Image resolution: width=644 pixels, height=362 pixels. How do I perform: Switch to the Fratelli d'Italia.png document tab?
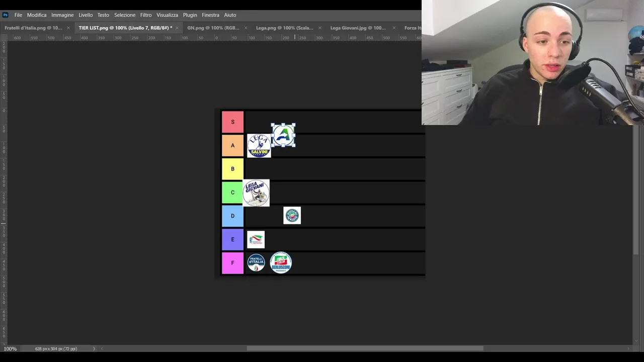pos(33,28)
